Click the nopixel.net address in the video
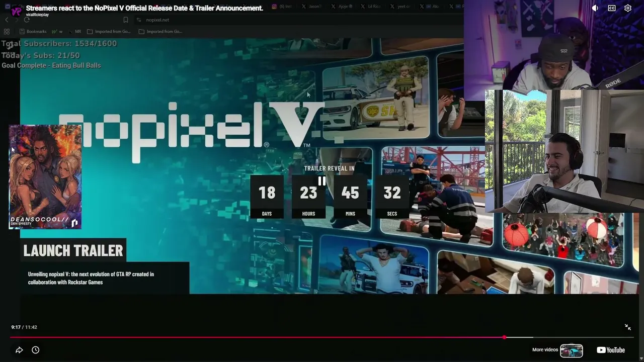Viewport: 644px width, 362px height. click(x=157, y=20)
